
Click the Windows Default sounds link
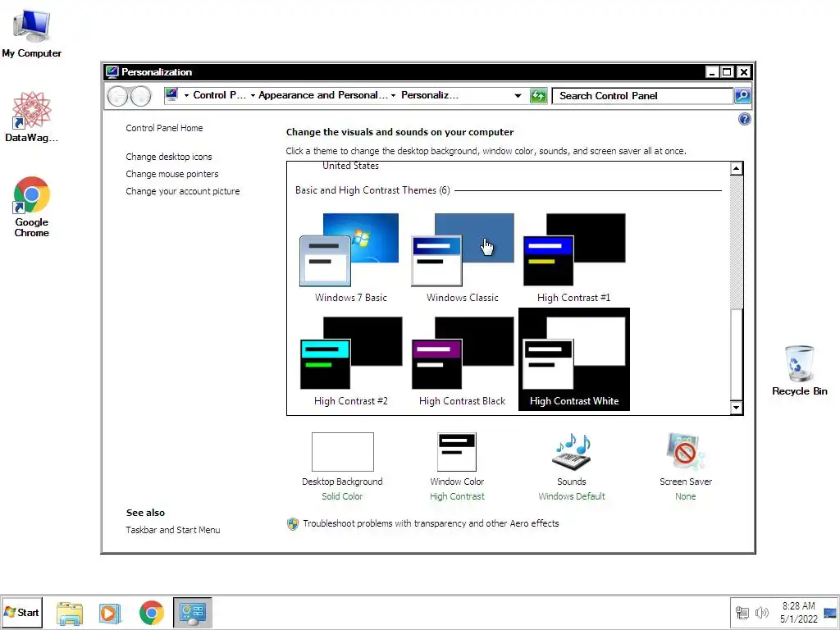click(x=572, y=496)
